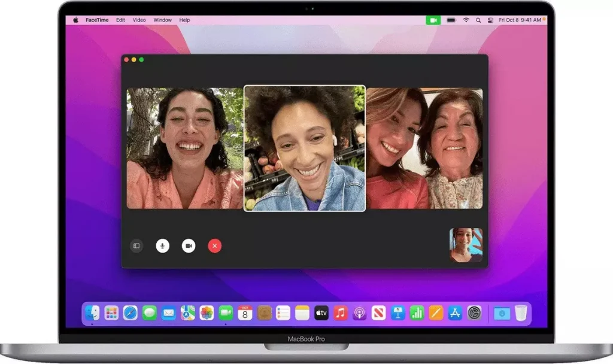Open the Video menu in menu bar
Image resolution: width=613 pixels, height=364 pixels.
(139, 20)
